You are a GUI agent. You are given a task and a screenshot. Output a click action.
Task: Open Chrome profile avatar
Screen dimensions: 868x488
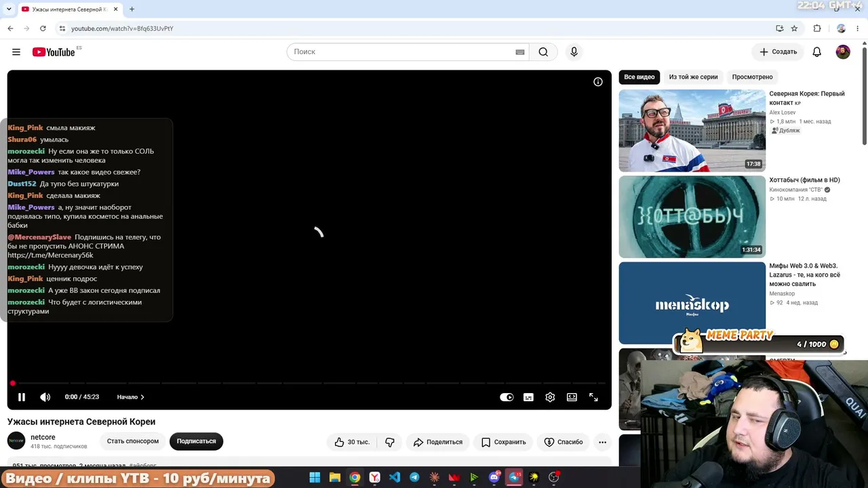point(841,28)
